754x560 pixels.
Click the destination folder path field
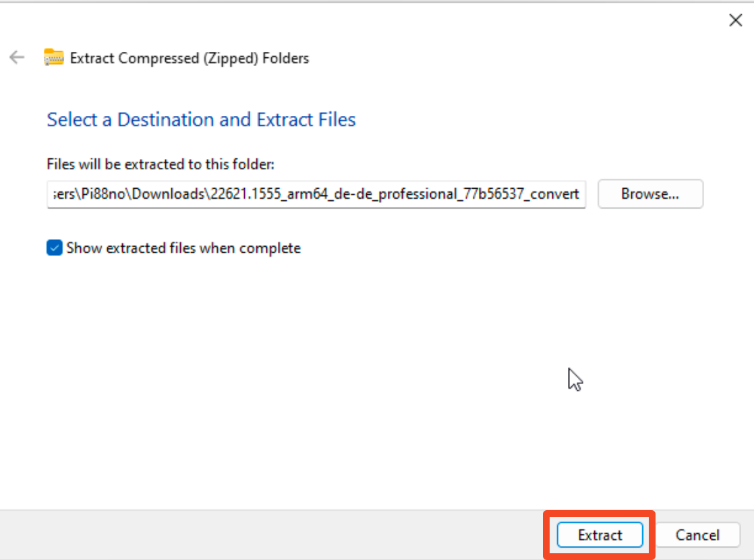tap(316, 194)
